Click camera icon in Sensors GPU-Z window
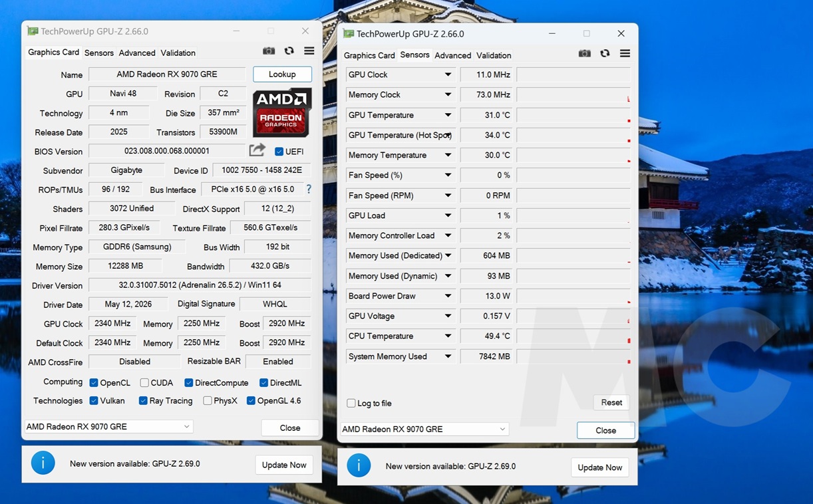 point(585,53)
